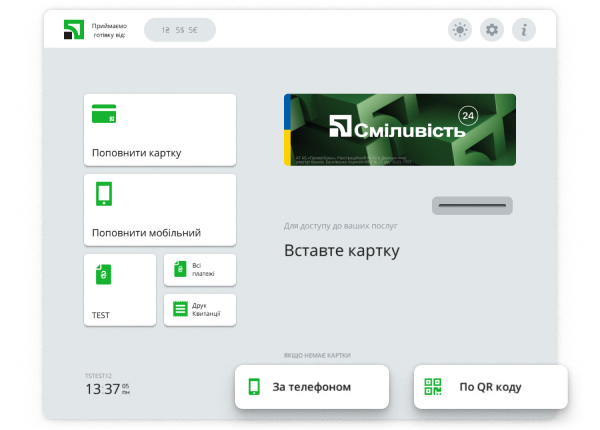
Task: Open the info icon in the header
Action: coord(524,30)
